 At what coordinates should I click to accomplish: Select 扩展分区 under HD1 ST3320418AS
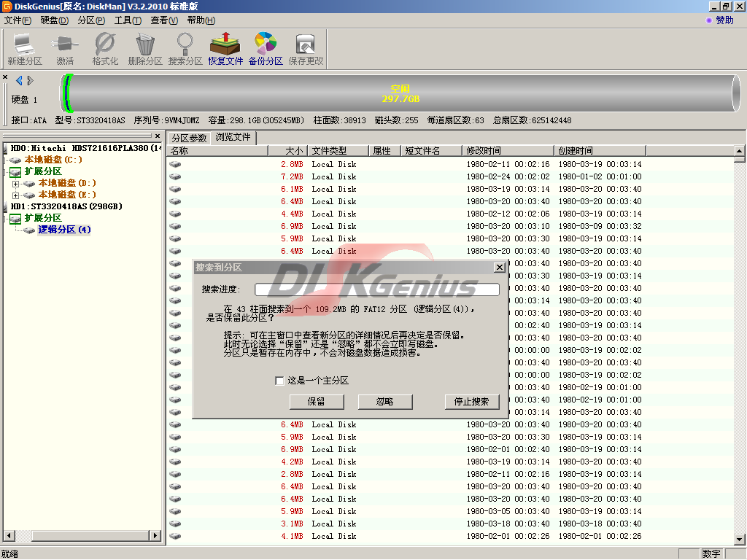pyautogui.click(x=43, y=217)
